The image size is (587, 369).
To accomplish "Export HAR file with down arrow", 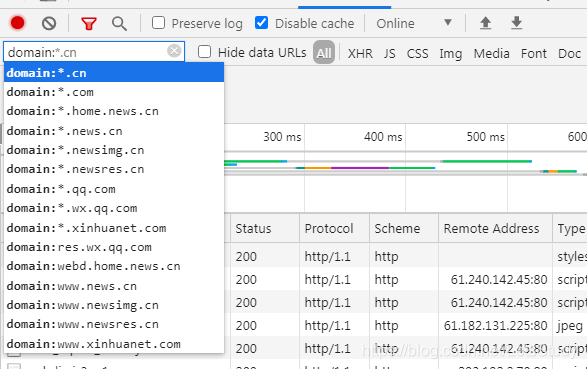I will point(517,23).
